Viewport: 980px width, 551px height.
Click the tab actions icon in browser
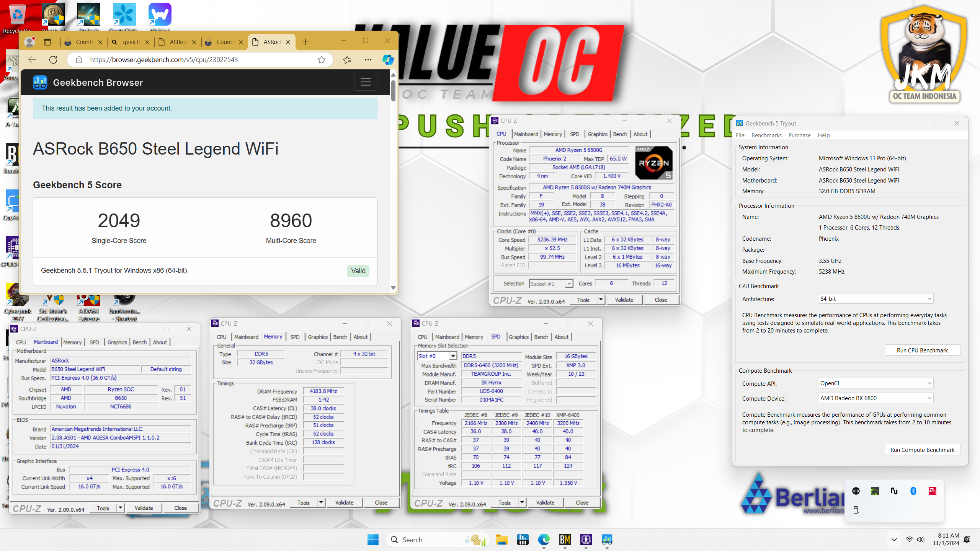tap(47, 42)
